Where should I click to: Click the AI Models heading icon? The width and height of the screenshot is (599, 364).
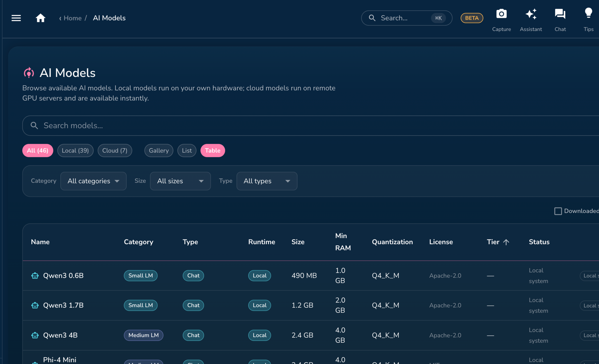coord(29,73)
